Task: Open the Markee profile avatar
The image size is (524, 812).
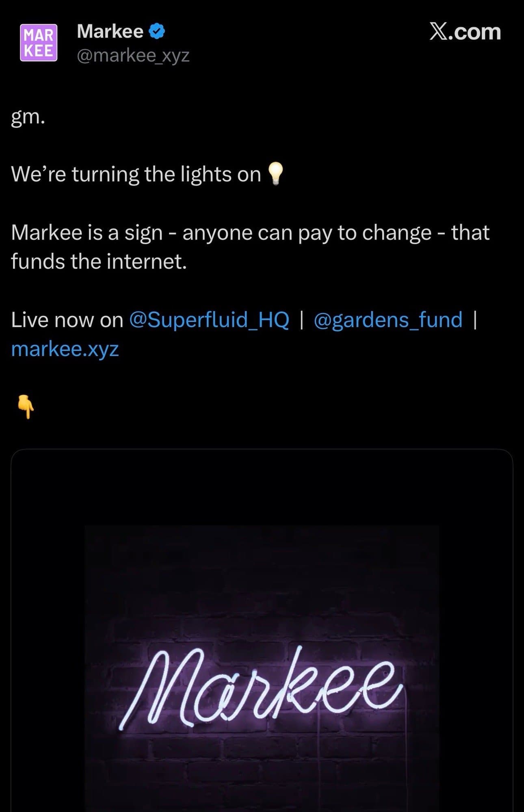Action: pyautogui.click(x=39, y=43)
